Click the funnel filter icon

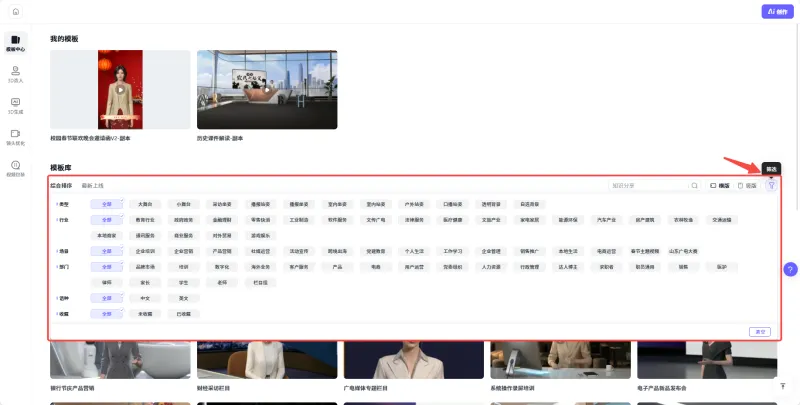(x=771, y=186)
